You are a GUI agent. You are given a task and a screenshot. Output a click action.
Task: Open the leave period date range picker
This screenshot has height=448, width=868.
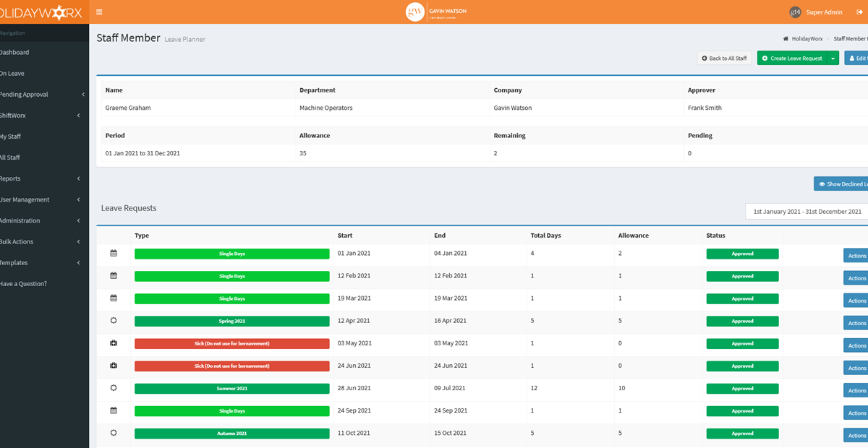tap(807, 212)
